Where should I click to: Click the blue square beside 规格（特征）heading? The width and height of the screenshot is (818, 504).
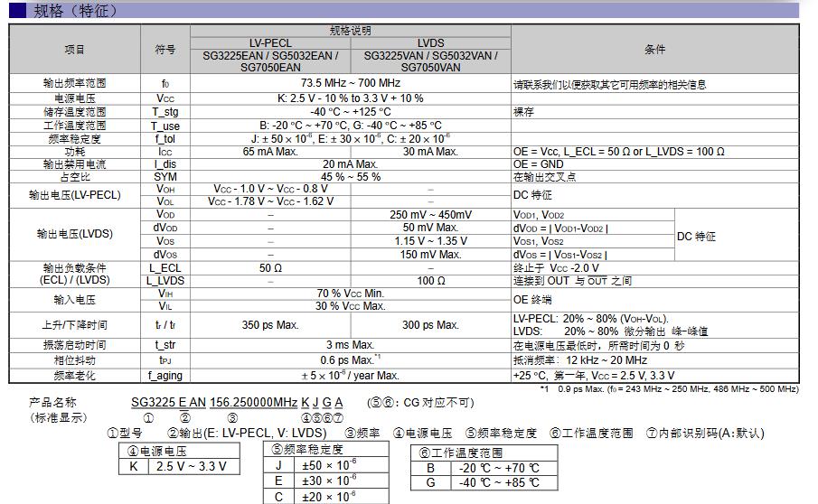click(x=17, y=11)
